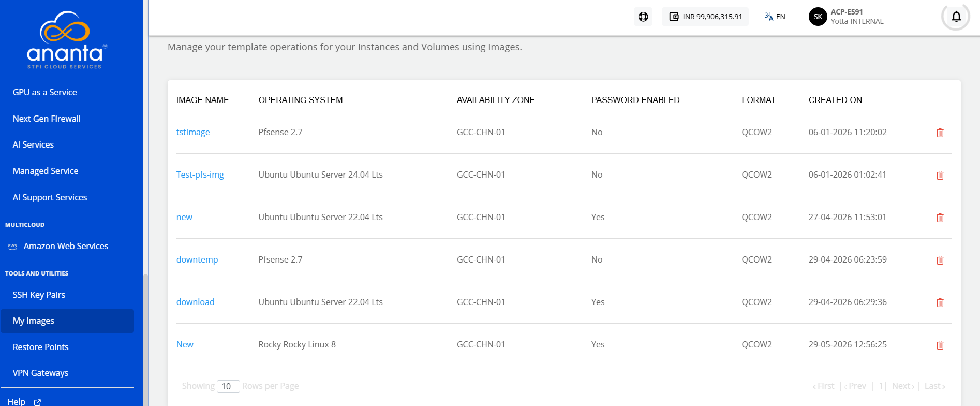The width and height of the screenshot is (980, 406).
Task: Open Test-pfs-img image details
Action: click(200, 175)
